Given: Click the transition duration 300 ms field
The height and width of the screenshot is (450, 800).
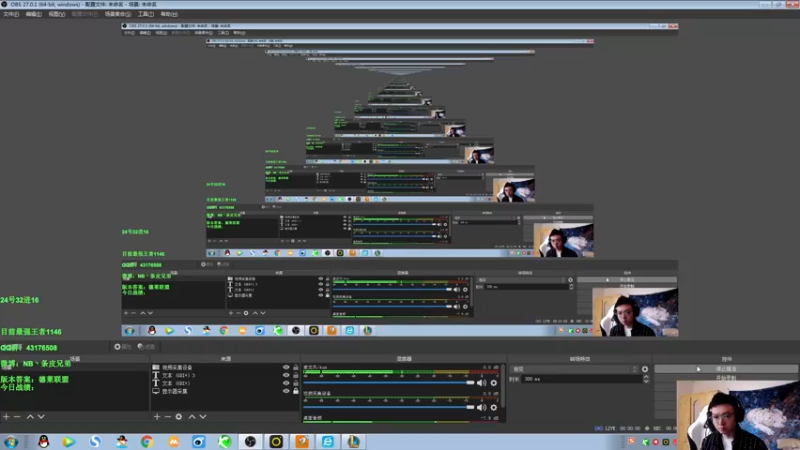Looking at the screenshot, I should click(x=582, y=379).
